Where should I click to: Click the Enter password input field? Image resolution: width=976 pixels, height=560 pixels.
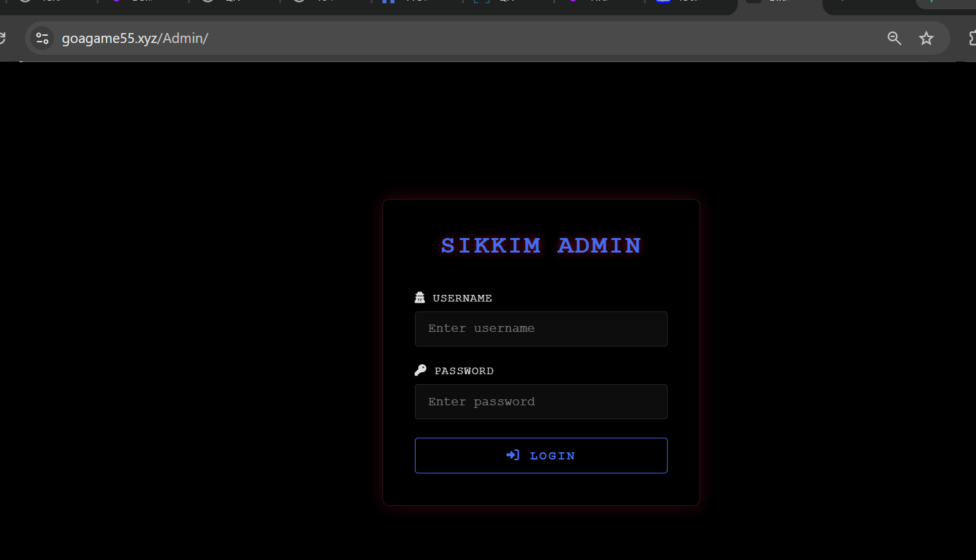(x=541, y=401)
